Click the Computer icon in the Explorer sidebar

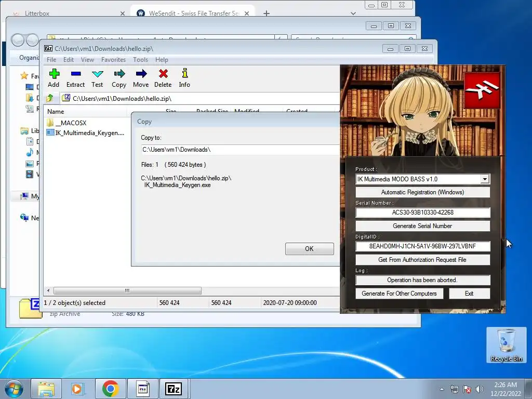[24, 196]
